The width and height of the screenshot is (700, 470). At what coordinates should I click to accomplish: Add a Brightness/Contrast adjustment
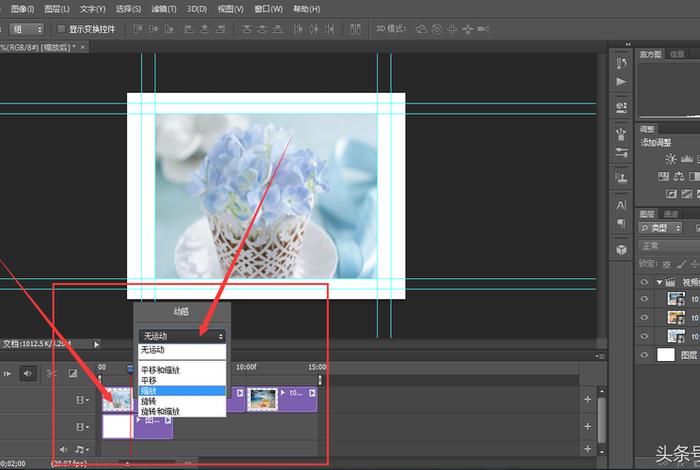click(x=670, y=159)
